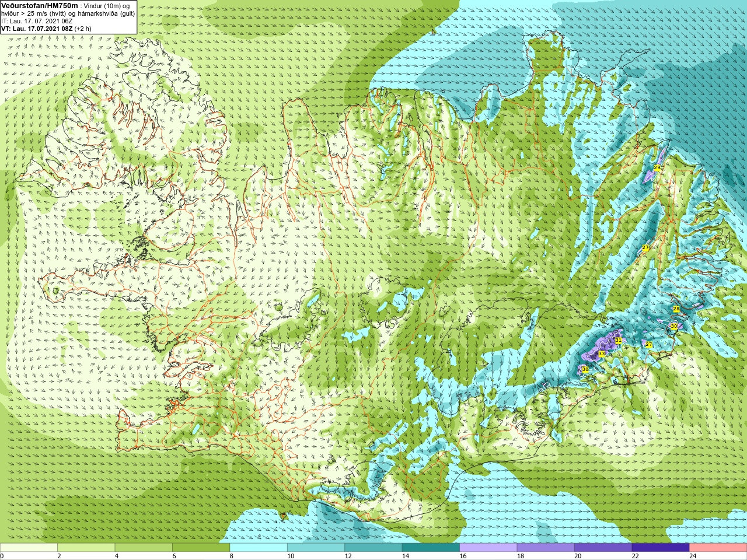Screen dimensions: 747x560
Task: Click the legend scale number 14
Action: (406, 556)
